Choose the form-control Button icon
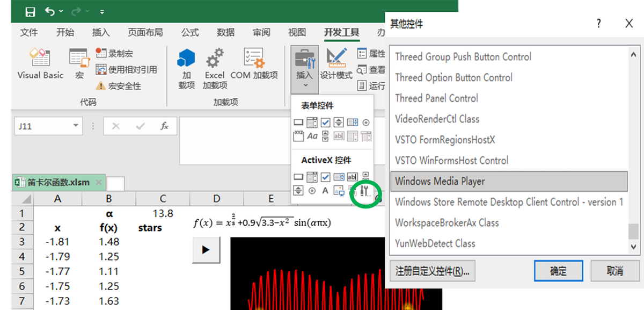This screenshot has height=310, width=644. [x=298, y=122]
